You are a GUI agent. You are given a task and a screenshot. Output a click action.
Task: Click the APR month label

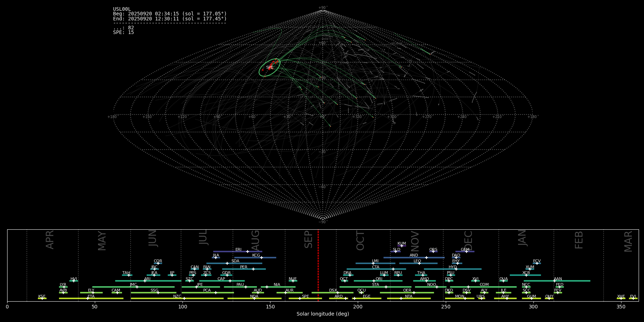(50, 240)
